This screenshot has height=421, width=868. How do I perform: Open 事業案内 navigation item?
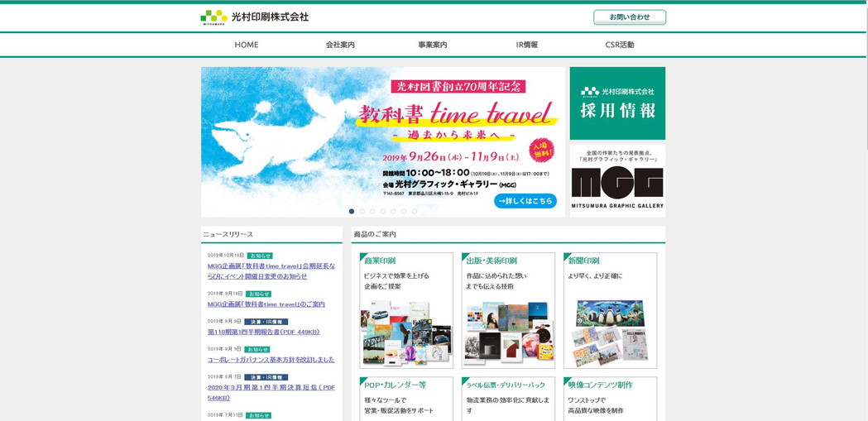click(432, 45)
